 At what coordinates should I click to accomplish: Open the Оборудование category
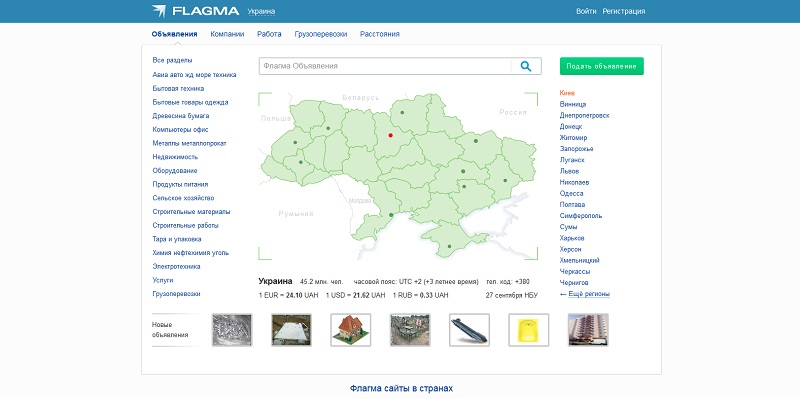(174, 170)
